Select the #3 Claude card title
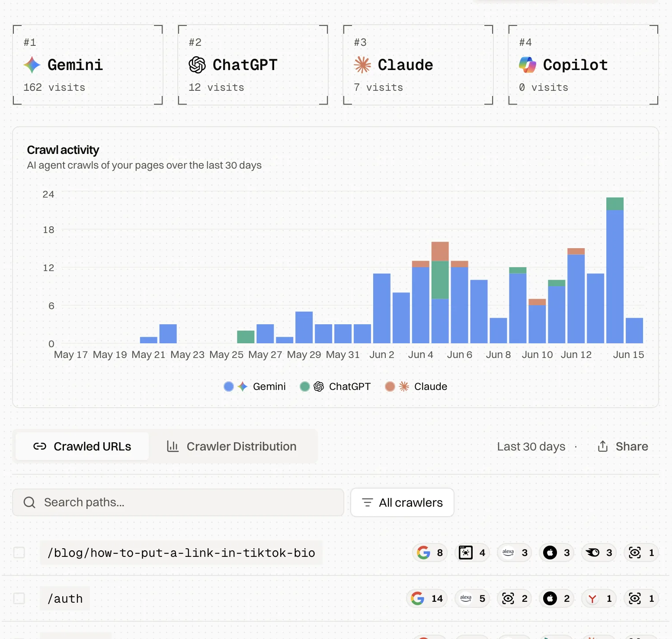 [x=406, y=65]
